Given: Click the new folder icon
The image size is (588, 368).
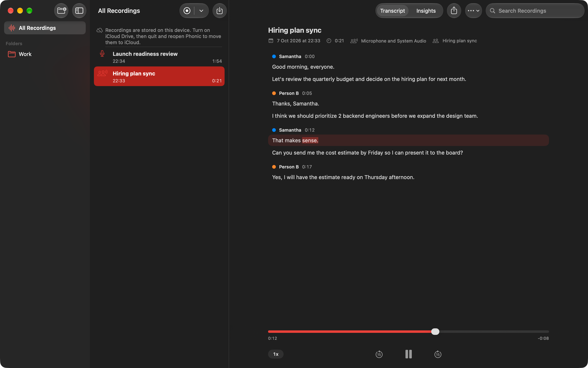Looking at the screenshot, I should pyautogui.click(x=61, y=11).
